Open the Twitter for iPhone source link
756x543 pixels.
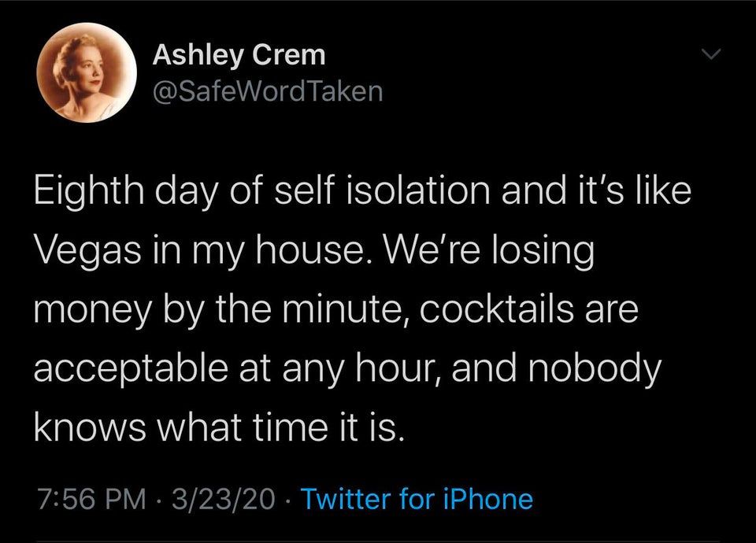pos(417,499)
